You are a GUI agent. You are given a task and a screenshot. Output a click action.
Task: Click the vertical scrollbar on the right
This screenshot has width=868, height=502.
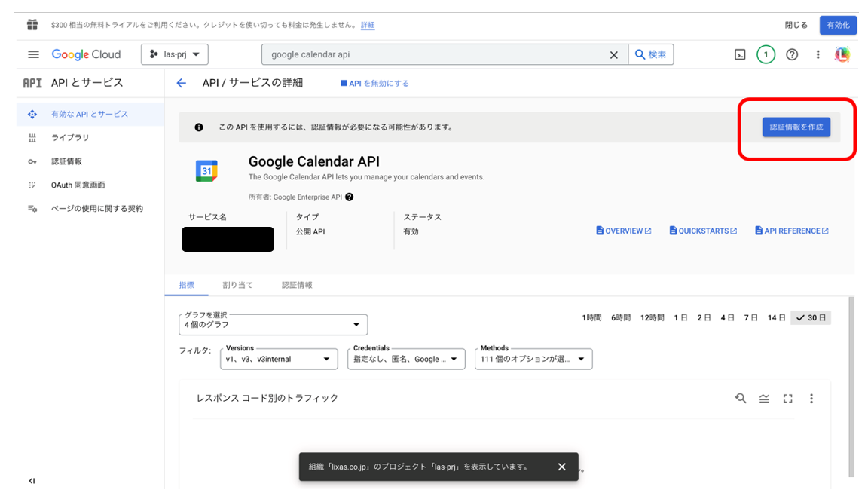(x=851, y=387)
